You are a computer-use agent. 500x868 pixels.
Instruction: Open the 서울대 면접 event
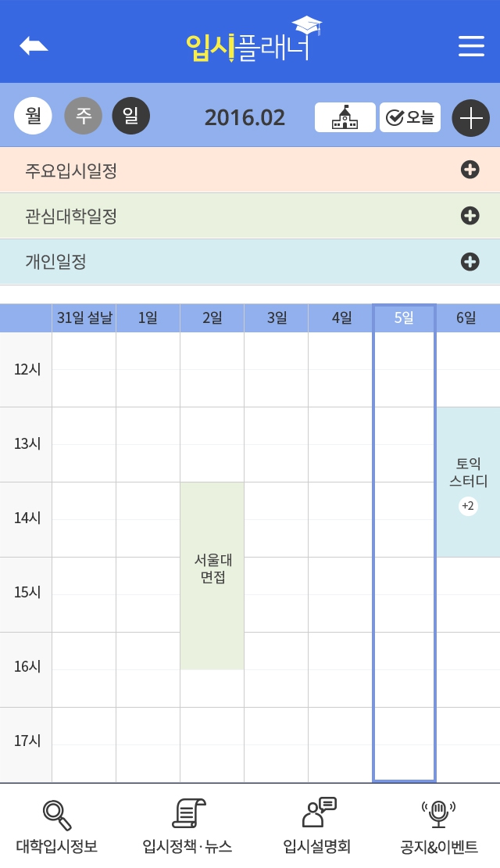[212, 576]
